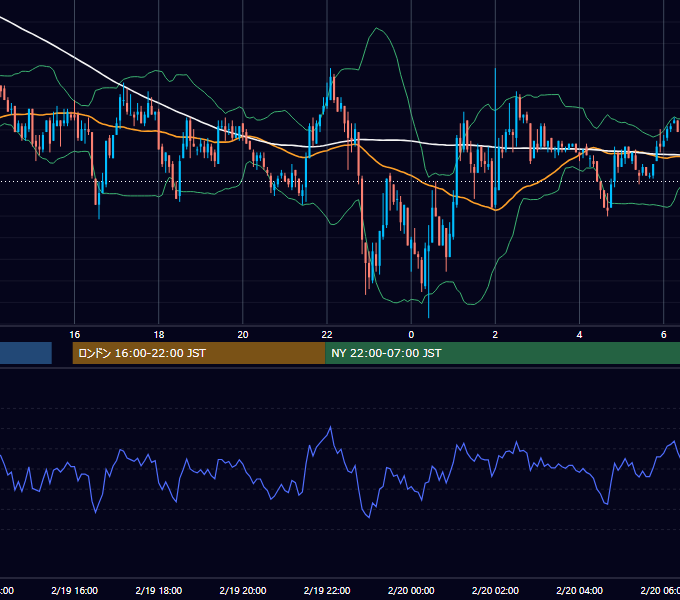The image size is (680, 600).
Task: Click the '2/20 02:00' date label
Action: pyautogui.click(x=495, y=590)
